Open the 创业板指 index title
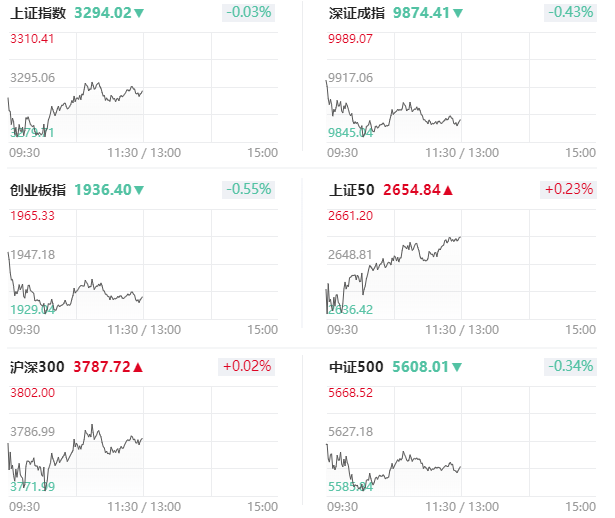This screenshot has height=518, width=615. point(38,190)
